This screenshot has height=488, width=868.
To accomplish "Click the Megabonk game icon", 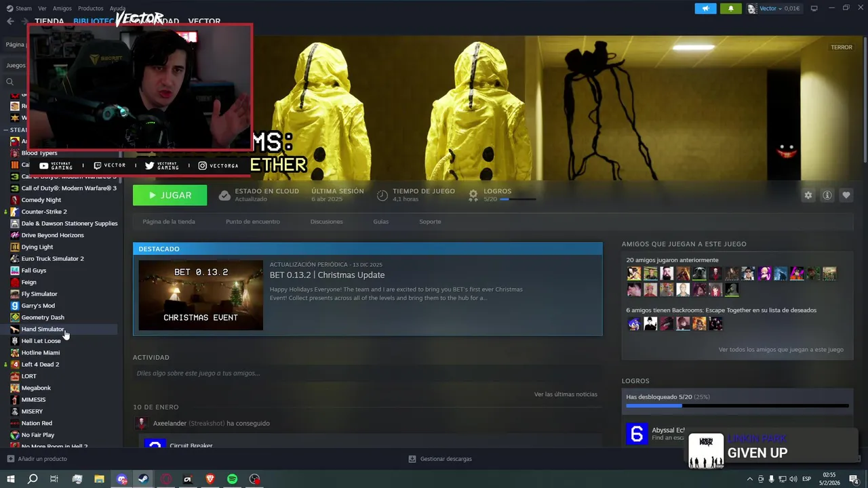I will coord(15,388).
